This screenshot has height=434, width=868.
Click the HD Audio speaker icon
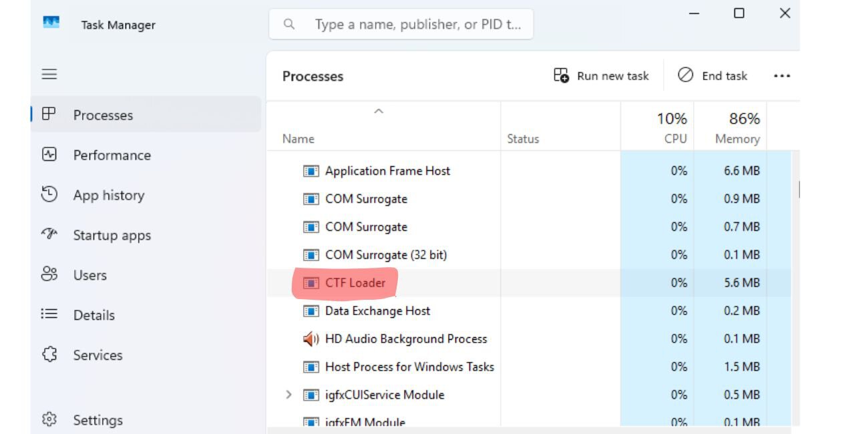(x=310, y=339)
